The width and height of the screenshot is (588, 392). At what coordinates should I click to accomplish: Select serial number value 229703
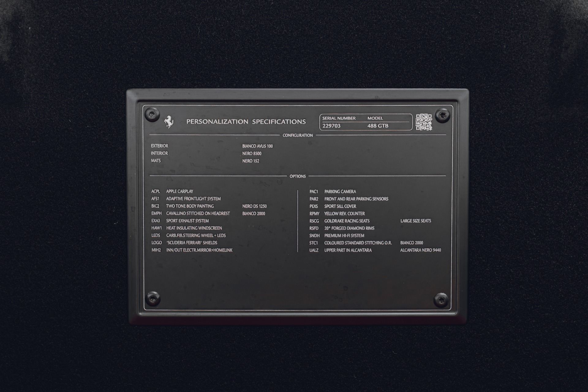331,126
